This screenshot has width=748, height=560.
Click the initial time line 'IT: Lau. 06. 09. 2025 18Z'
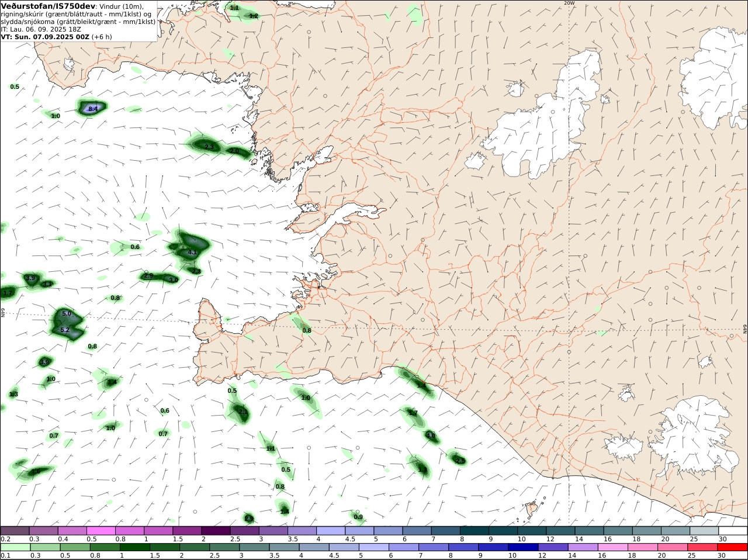(41, 29)
